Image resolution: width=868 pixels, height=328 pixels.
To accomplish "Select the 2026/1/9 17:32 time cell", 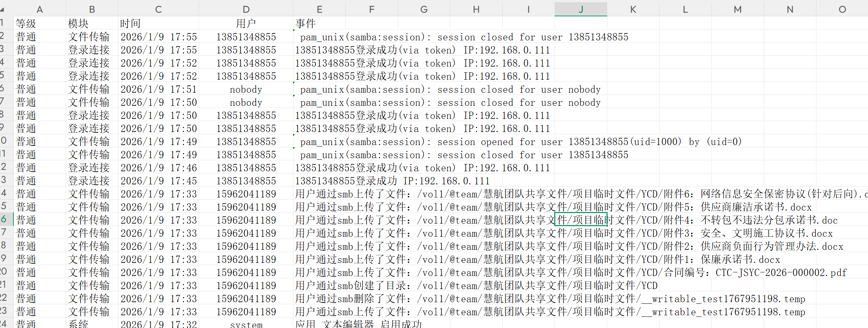I will pos(158,323).
